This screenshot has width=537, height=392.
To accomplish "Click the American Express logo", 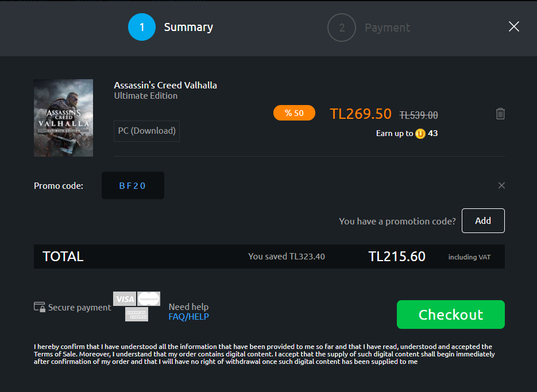I will point(137,315).
